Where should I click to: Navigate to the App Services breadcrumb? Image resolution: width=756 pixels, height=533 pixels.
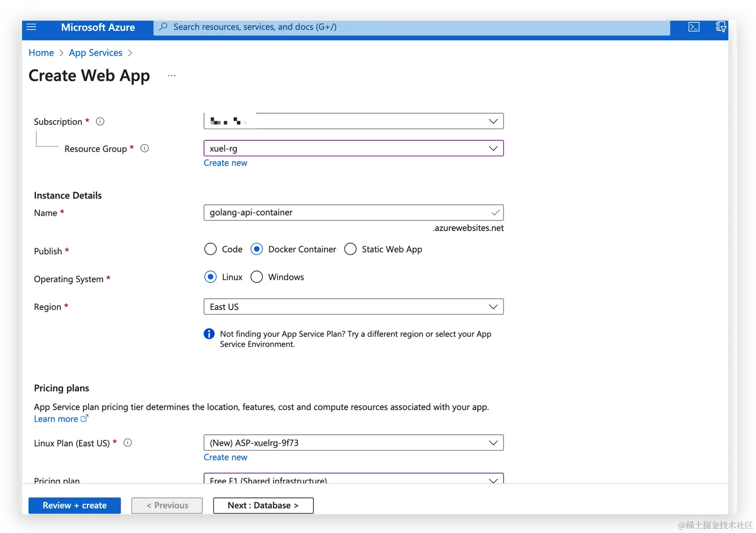coord(95,53)
